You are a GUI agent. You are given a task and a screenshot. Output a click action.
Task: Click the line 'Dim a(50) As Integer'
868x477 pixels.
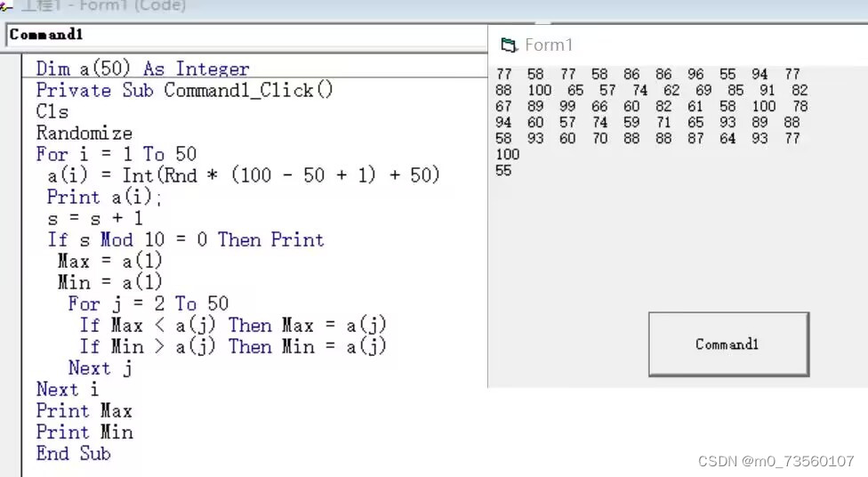[x=143, y=69]
